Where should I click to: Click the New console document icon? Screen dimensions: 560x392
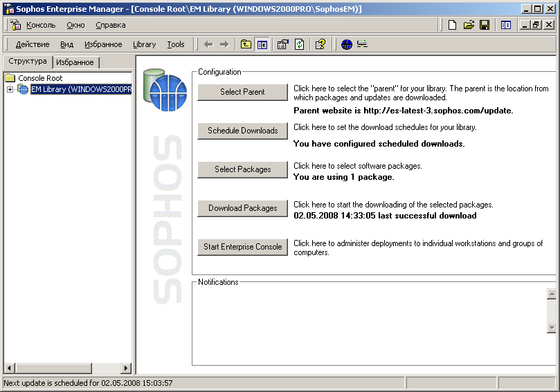[452, 26]
